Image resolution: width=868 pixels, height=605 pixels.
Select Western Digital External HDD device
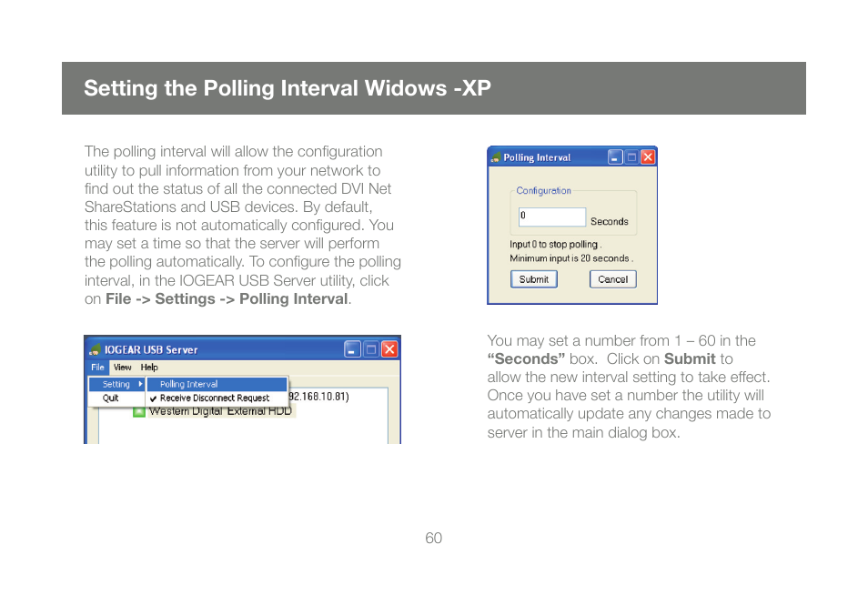pyautogui.click(x=220, y=411)
